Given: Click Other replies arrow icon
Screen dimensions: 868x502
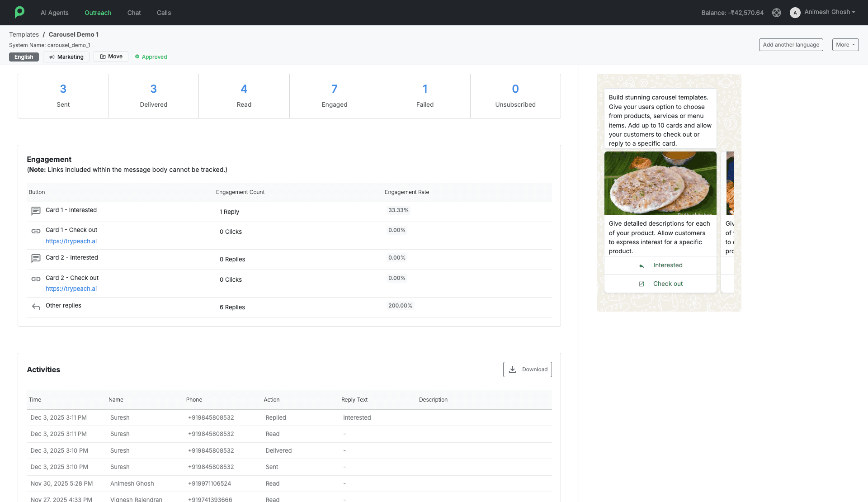Looking at the screenshot, I should [x=36, y=307].
